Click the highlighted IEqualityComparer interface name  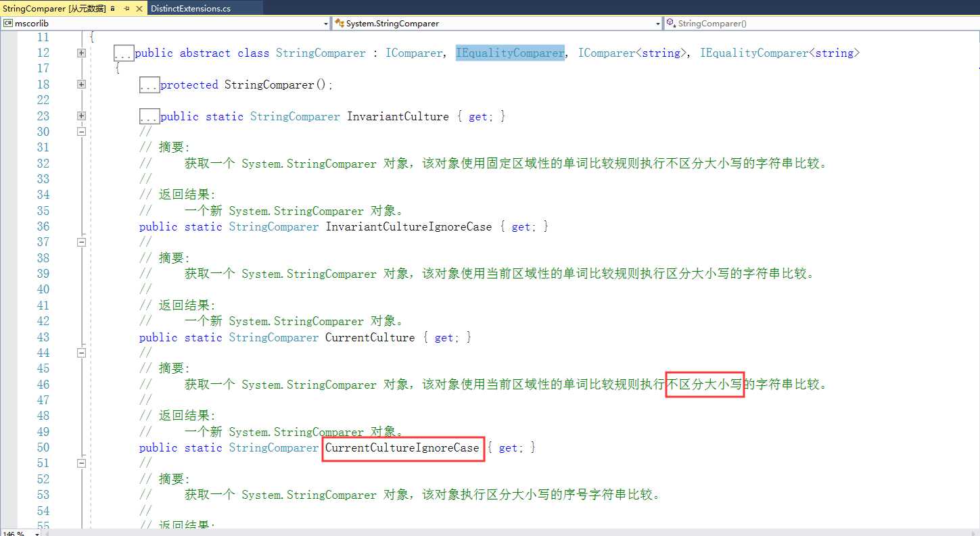click(510, 53)
